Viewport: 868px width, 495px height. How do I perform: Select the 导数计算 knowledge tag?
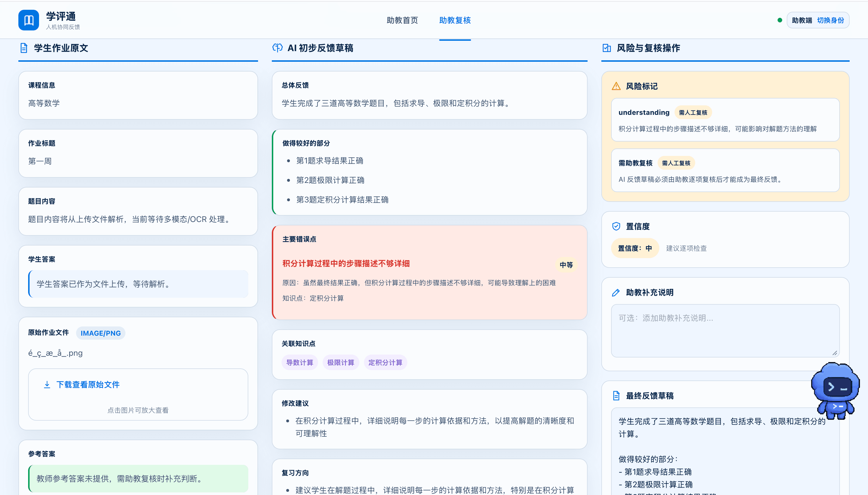(x=300, y=362)
